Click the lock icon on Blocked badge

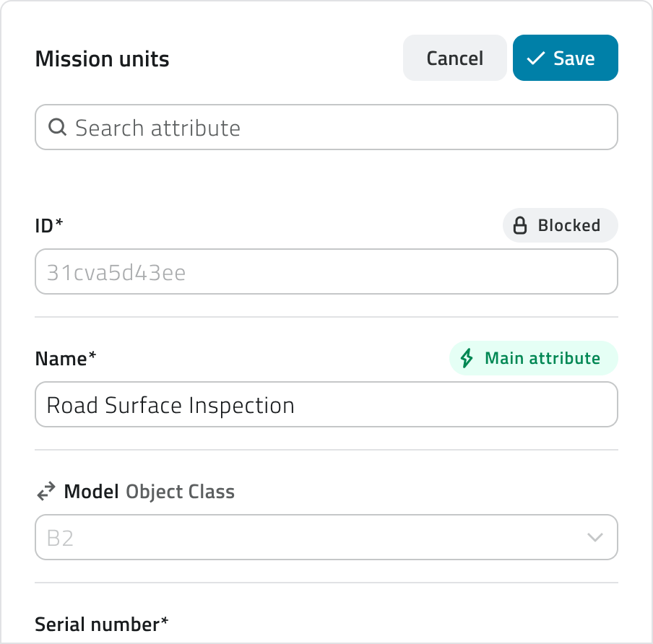click(520, 225)
